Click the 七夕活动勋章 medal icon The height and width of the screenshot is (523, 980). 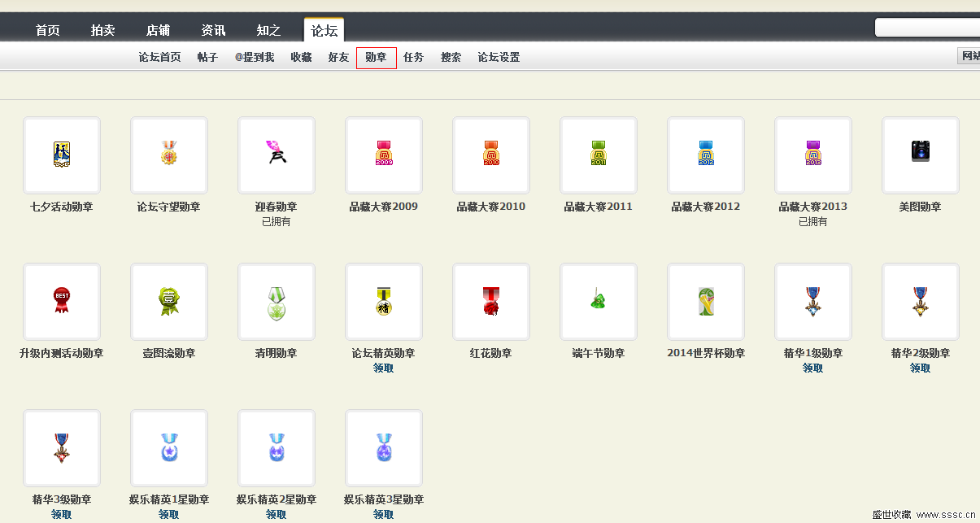(62, 155)
